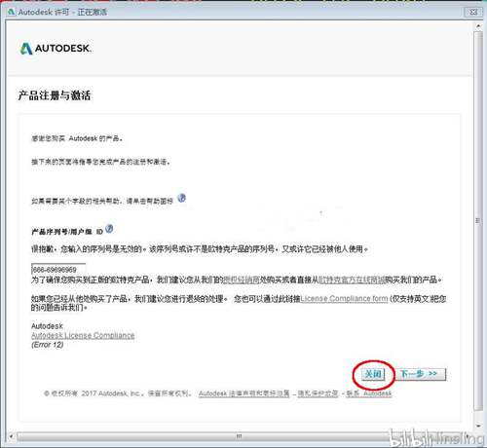
Task: Click the 下一步 >> (Next) button
Action: coord(422,374)
